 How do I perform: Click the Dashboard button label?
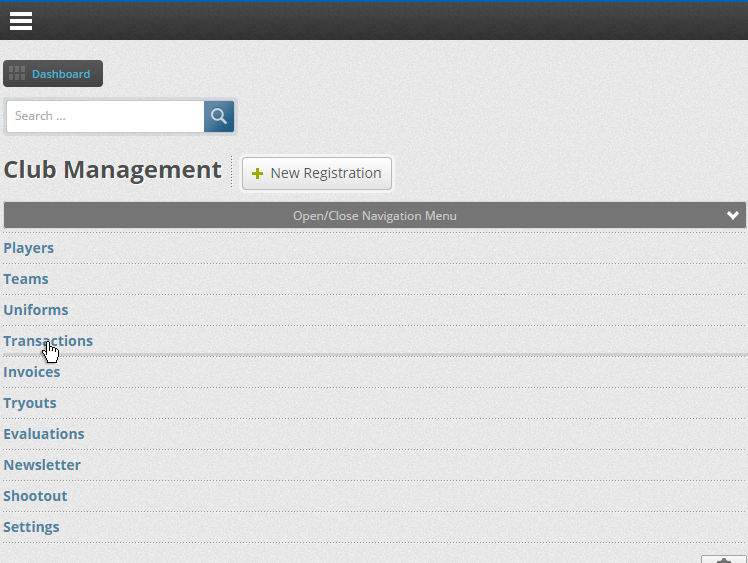pos(61,74)
